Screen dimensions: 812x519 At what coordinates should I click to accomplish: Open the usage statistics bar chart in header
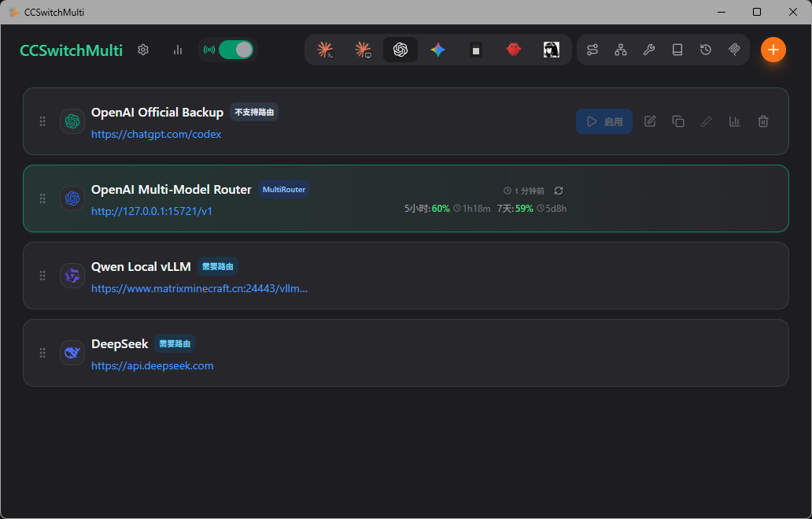pyautogui.click(x=178, y=50)
